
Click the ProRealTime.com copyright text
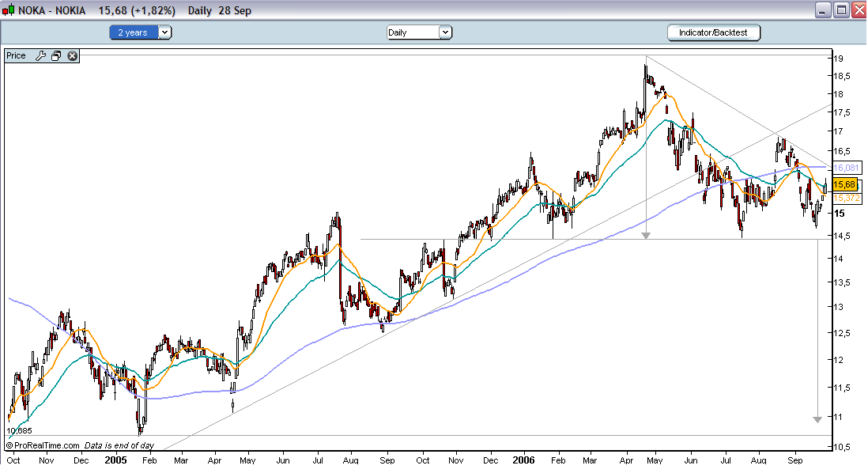point(43,445)
